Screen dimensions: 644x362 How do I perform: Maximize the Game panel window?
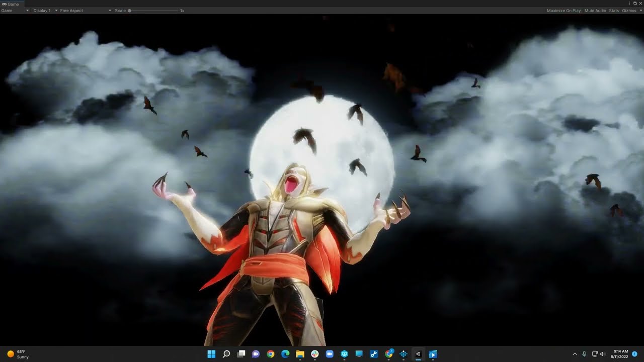635,4
